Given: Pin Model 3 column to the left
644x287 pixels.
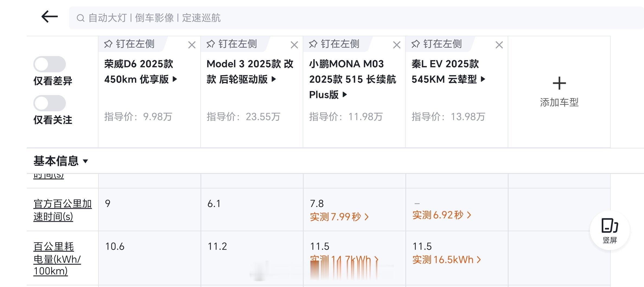Looking at the screenshot, I should pos(232,44).
